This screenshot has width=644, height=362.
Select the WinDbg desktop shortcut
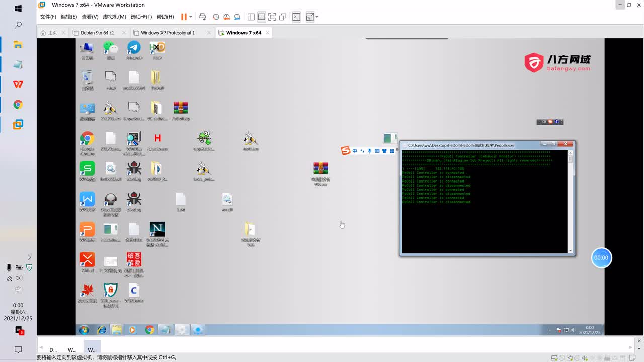point(134,144)
